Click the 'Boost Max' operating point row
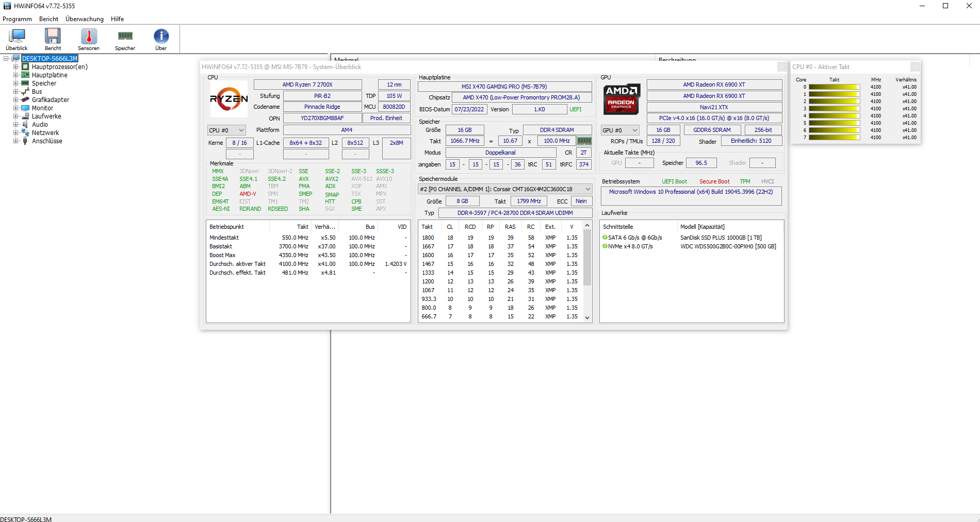Screen dimensions: 980x522 coord(308,255)
